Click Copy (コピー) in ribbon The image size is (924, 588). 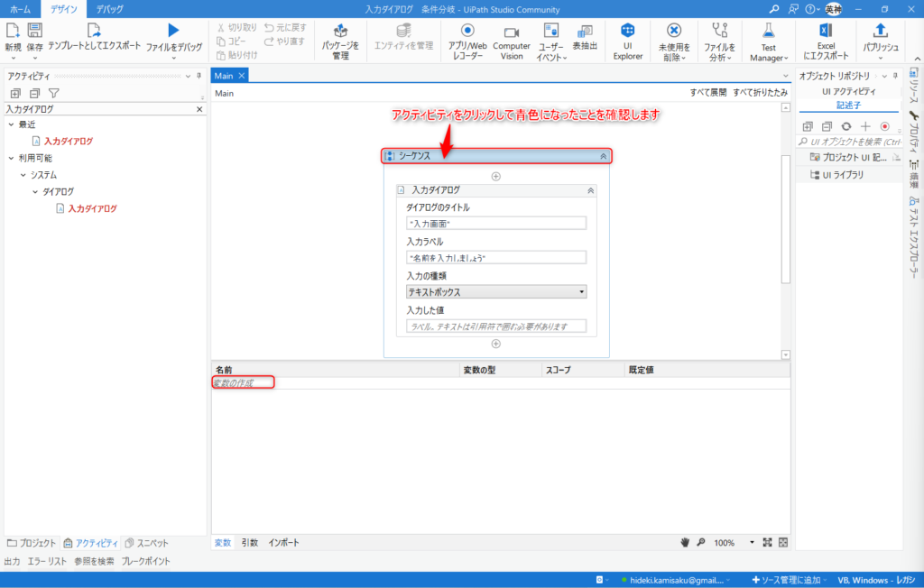pos(231,41)
